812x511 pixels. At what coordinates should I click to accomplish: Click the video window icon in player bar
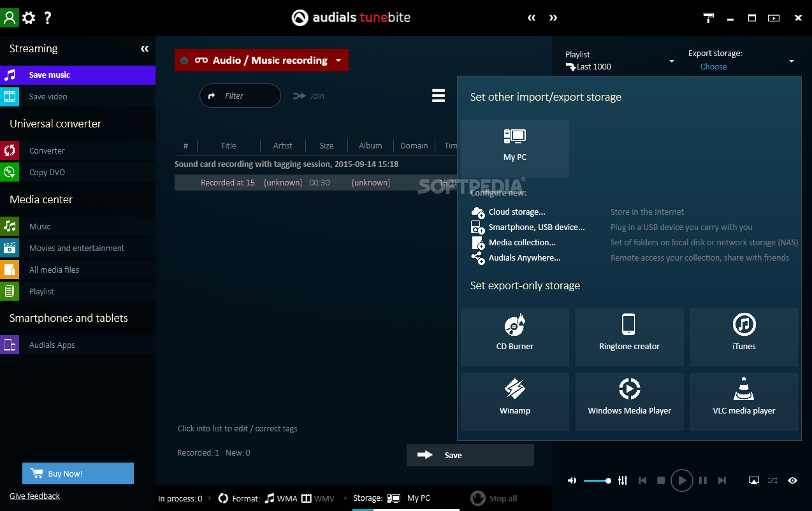point(754,481)
